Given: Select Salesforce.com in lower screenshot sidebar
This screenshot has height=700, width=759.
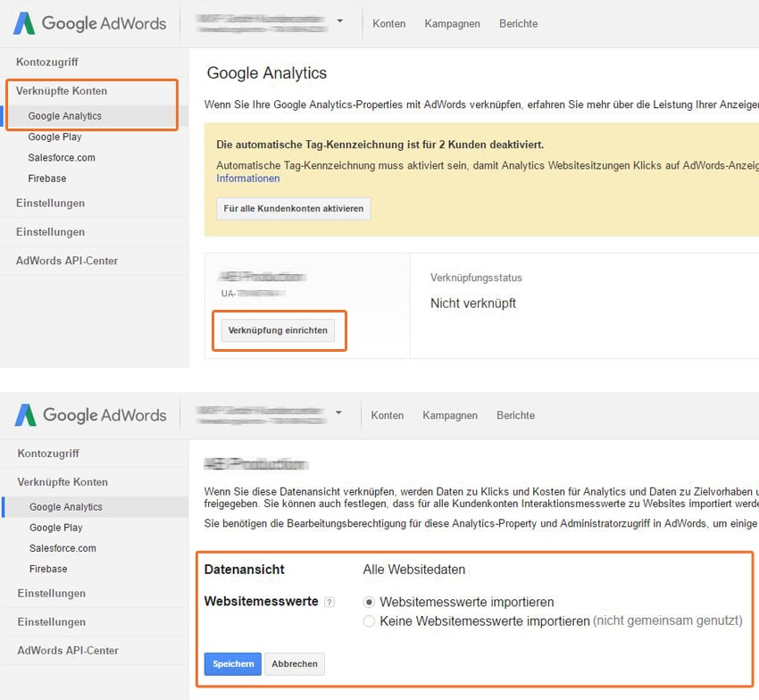Looking at the screenshot, I should coord(63,548).
